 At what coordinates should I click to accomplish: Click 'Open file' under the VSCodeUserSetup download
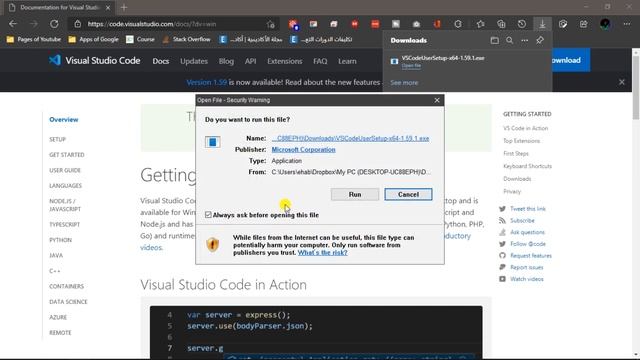tap(411, 66)
